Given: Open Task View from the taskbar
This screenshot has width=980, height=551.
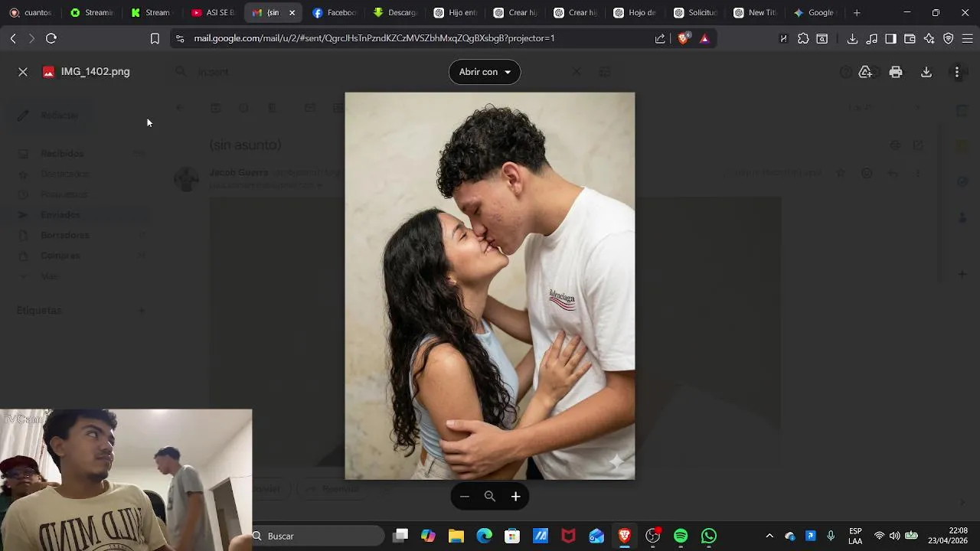Looking at the screenshot, I should click(400, 536).
